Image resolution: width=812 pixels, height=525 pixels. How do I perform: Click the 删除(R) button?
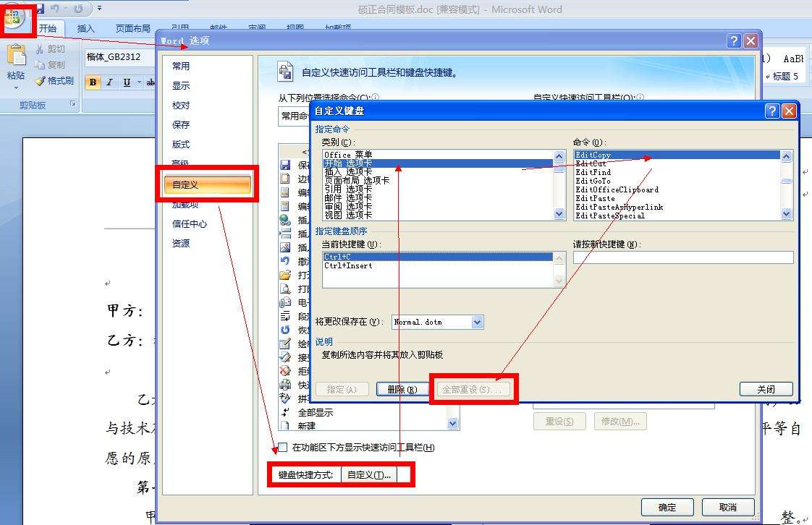(x=402, y=390)
